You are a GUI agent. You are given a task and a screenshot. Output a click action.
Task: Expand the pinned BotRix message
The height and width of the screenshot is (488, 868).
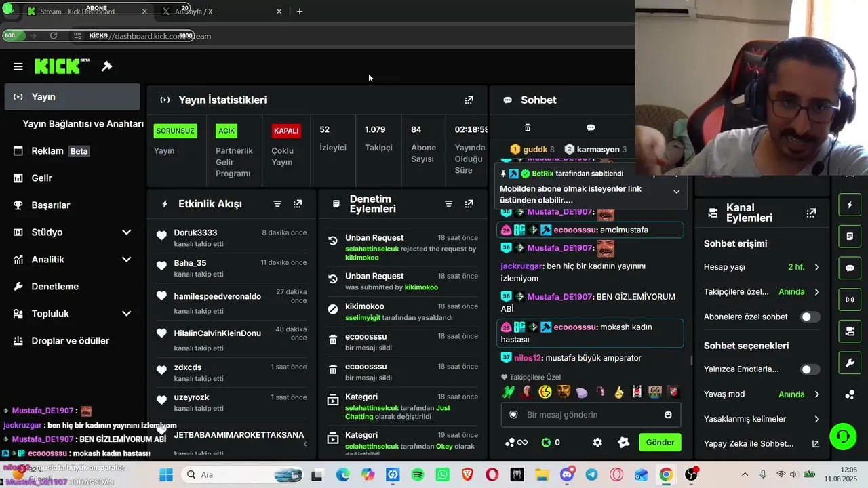[676, 192]
